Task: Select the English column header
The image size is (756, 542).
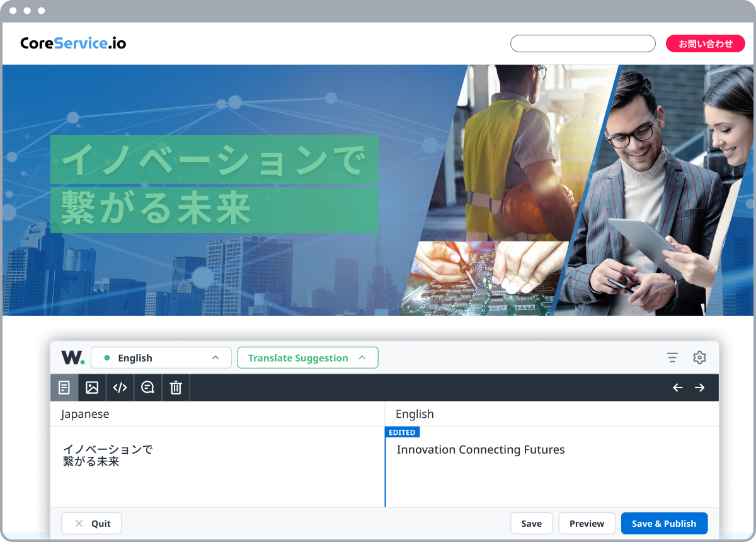Action: tap(414, 413)
